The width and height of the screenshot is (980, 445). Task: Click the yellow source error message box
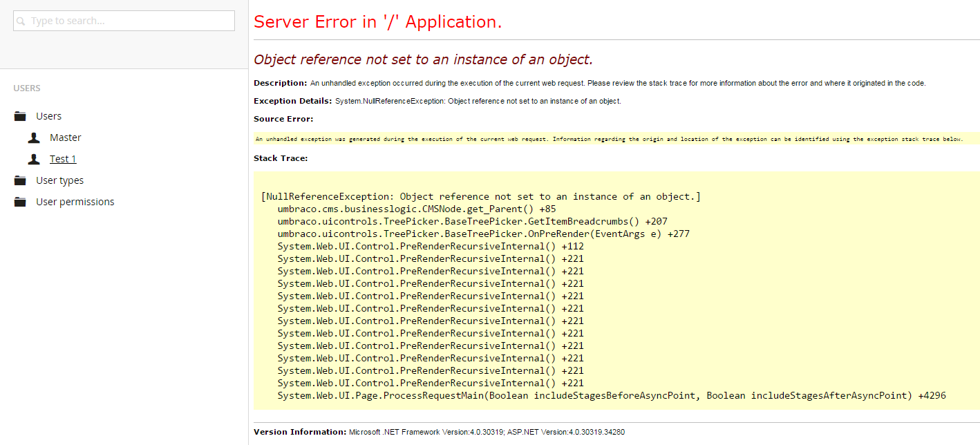(616, 139)
